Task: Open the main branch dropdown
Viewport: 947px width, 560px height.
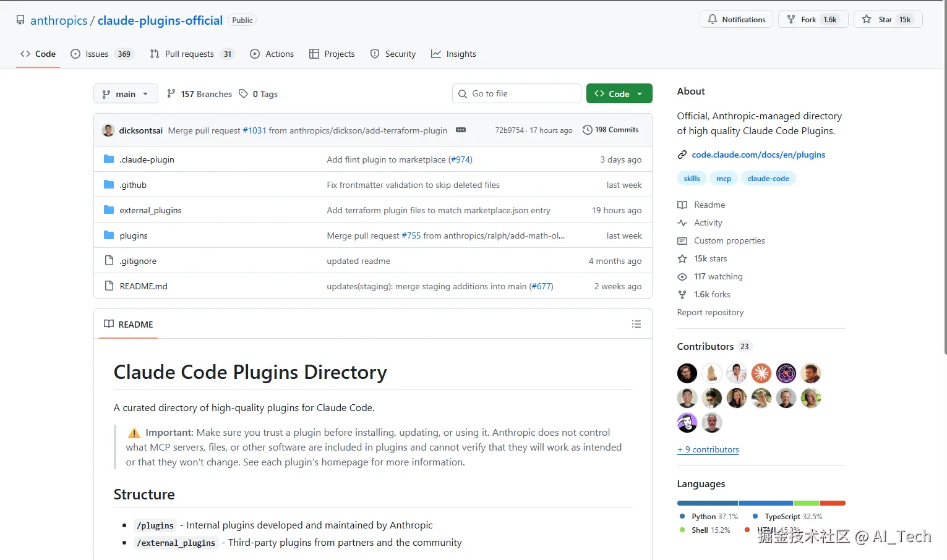Action: (126, 94)
